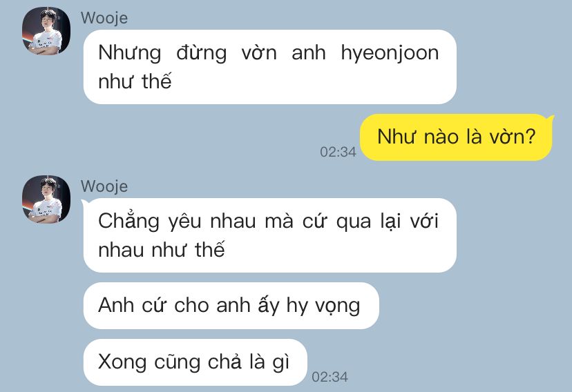Click the word 'Chẳng' in Wooje's message
Image resolution: width=572 pixels, height=392 pixels.
point(128,222)
